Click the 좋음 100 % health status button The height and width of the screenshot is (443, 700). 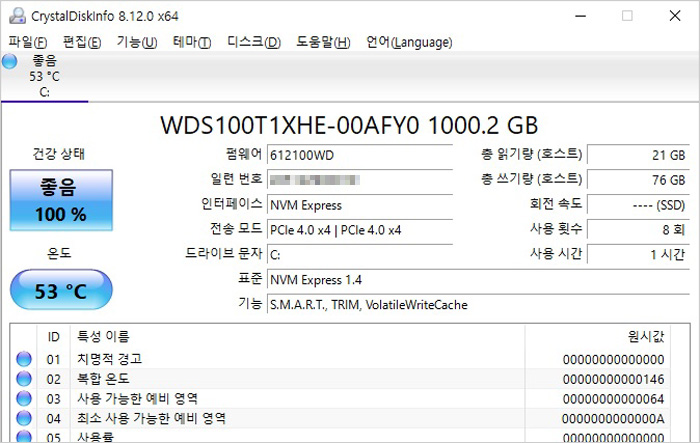[x=61, y=200]
